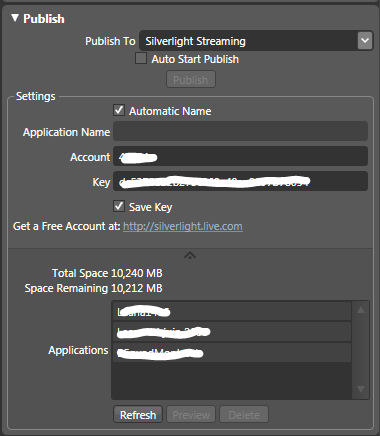Uncheck the Automatic Name checkbox
380x436 pixels.
[119, 110]
